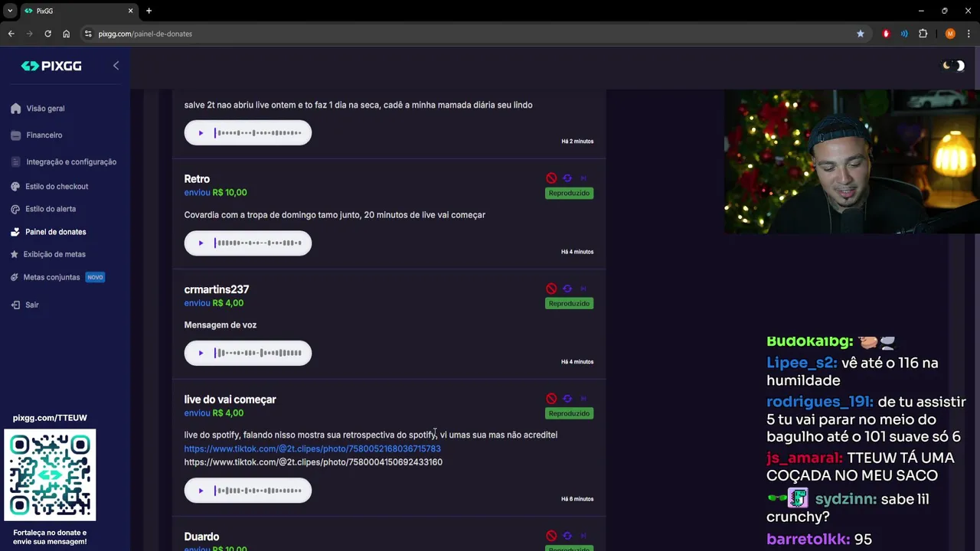Screen dimensions: 980x551
Task: Click browser back arrow
Action: pos(11,34)
